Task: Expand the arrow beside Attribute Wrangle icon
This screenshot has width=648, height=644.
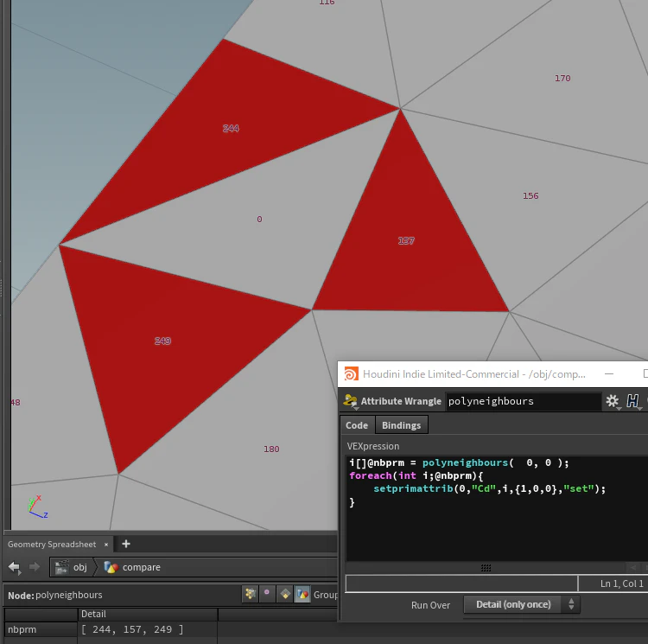Action: pyautogui.click(x=356, y=408)
